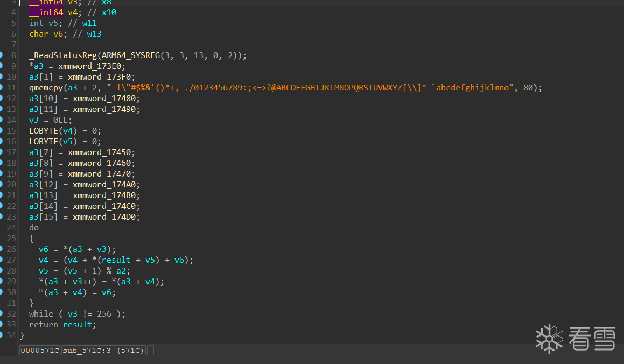Open the _ReadStatusReg function name
Screen dimensions: 624x364
62,55
